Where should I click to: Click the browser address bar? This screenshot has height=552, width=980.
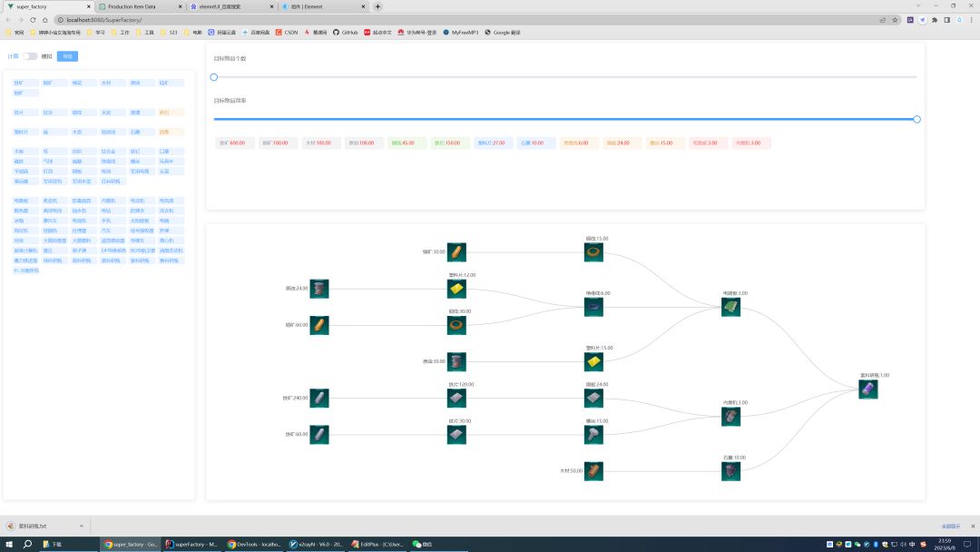454,19
